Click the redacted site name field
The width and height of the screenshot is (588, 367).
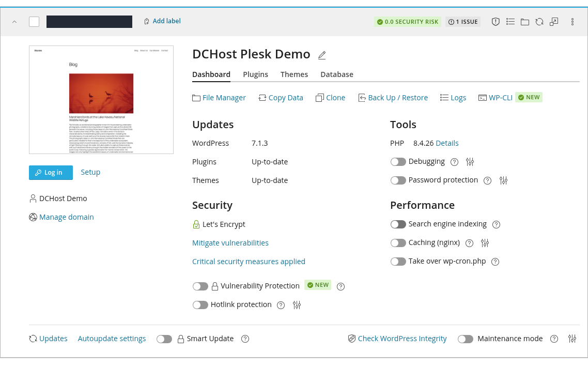pos(89,22)
